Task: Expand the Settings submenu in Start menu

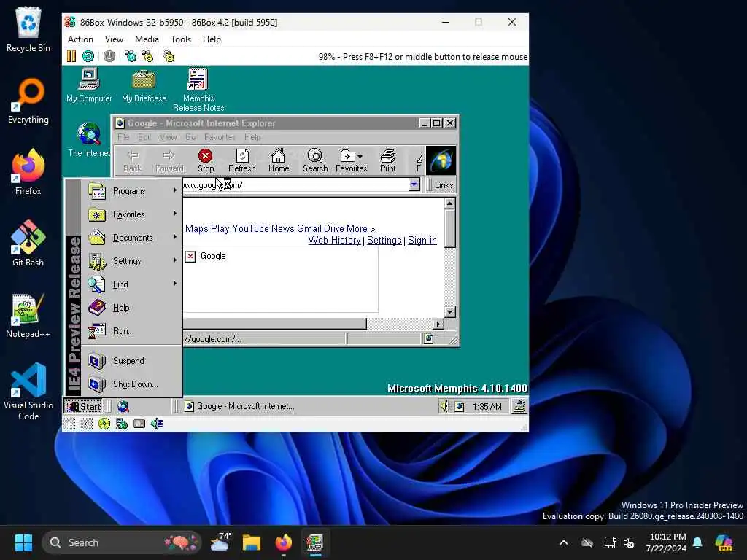Action: [x=132, y=261]
